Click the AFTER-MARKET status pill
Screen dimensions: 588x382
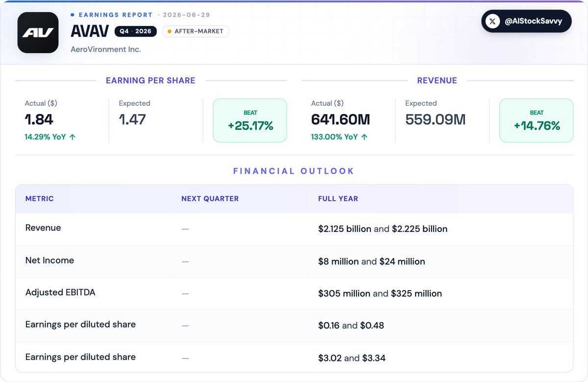196,31
